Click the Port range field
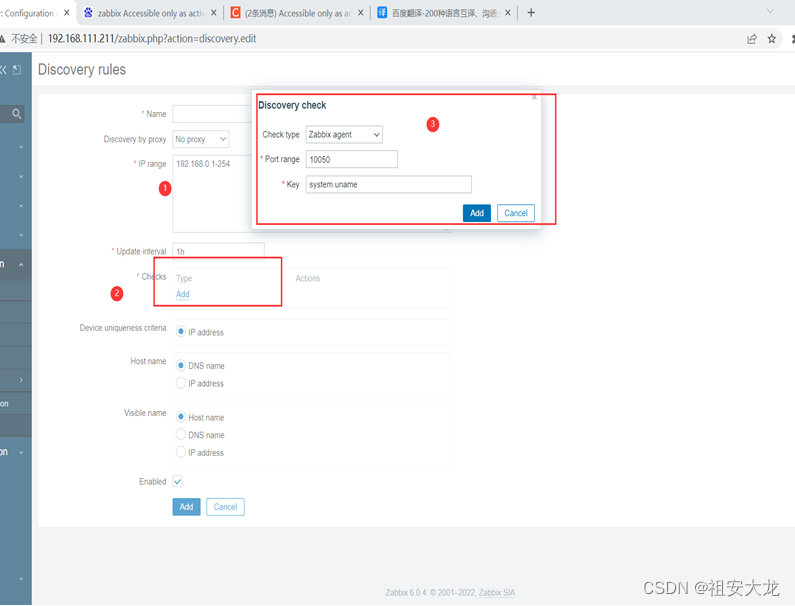 pos(352,159)
